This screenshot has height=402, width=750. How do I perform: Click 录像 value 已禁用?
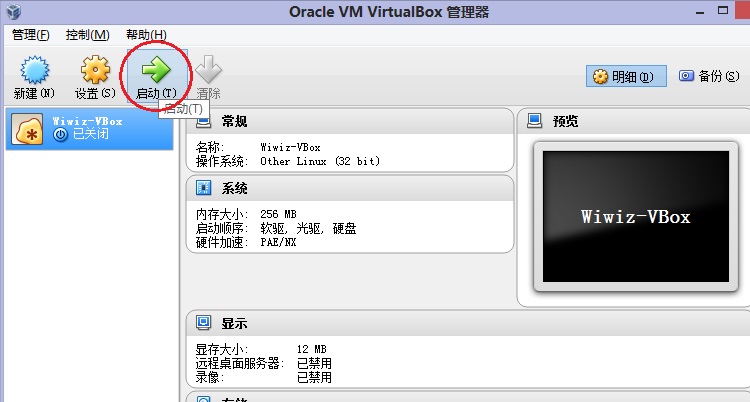point(314,378)
